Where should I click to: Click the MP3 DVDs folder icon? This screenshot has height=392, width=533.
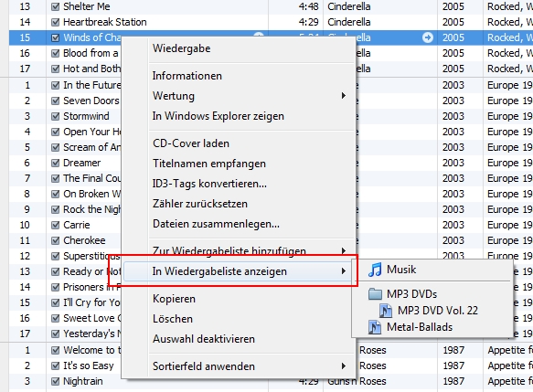375,293
